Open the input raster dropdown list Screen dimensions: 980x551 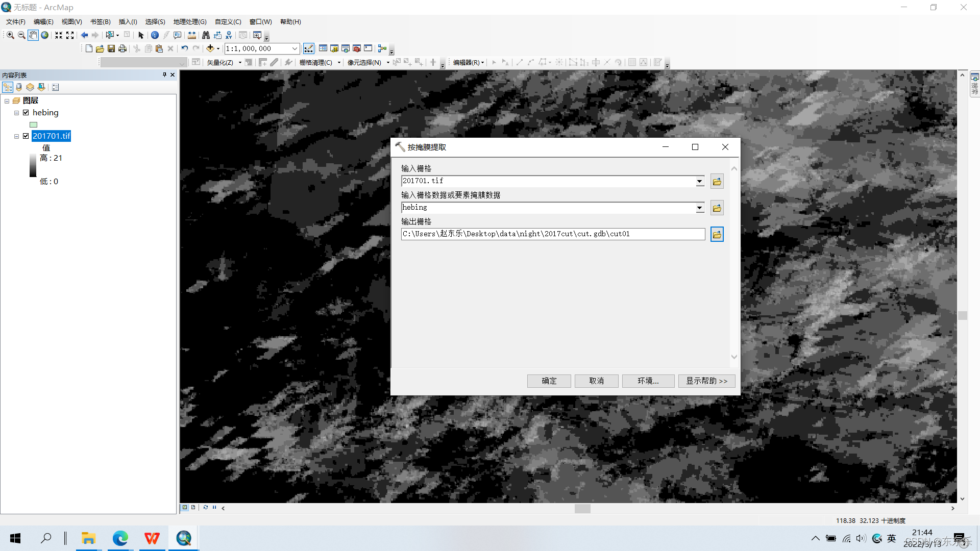click(x=699, y=181)
